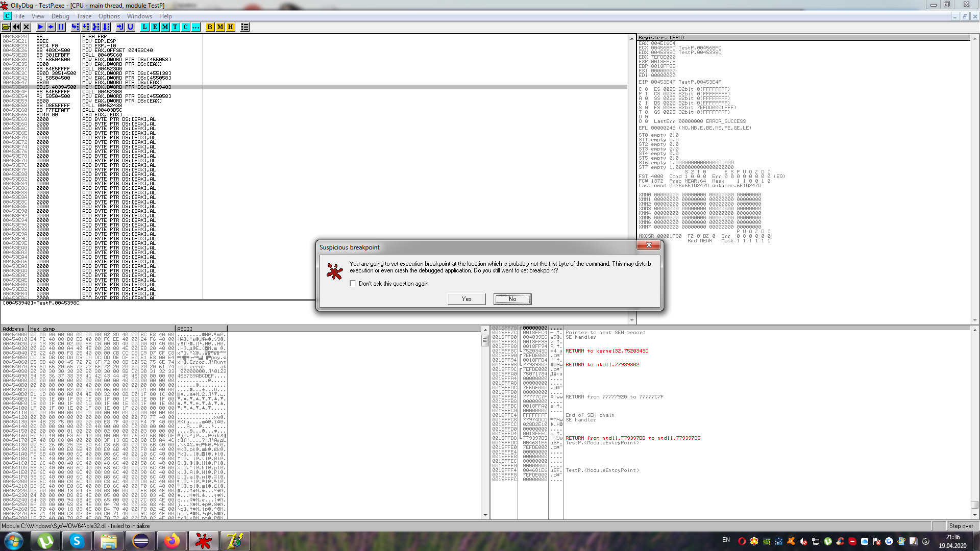Click the Pause execution icon
This screenshot has width=980, height=551.
(x=61, y=27)
